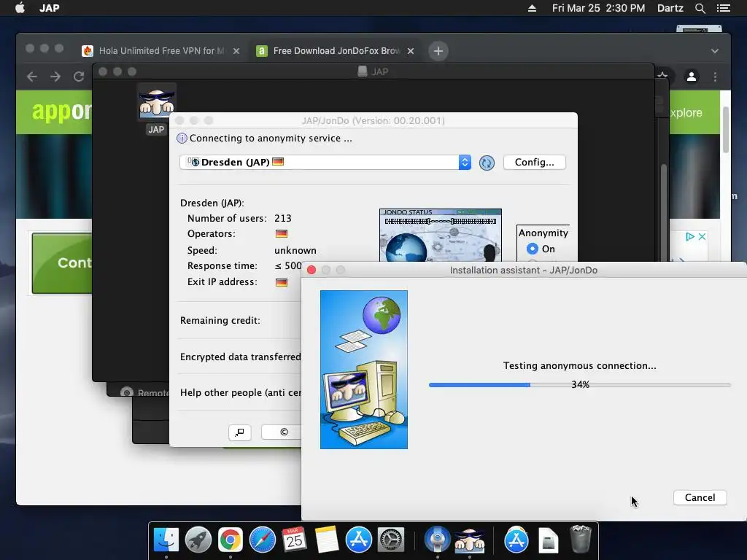Close the JonDoFox browser tab
This screenshot has width=747, height=560.
point(410,51)
